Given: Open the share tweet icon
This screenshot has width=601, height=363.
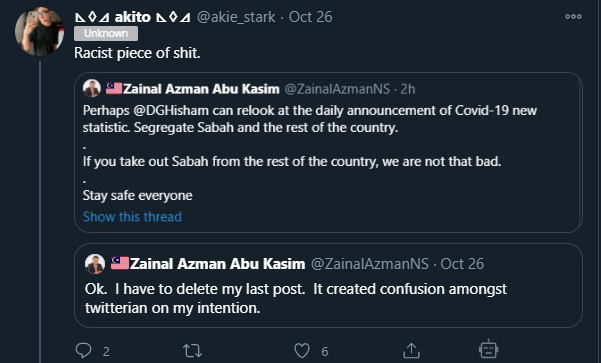Looking at the screenshot, I should pyautogui.click(x=411, y=350).
